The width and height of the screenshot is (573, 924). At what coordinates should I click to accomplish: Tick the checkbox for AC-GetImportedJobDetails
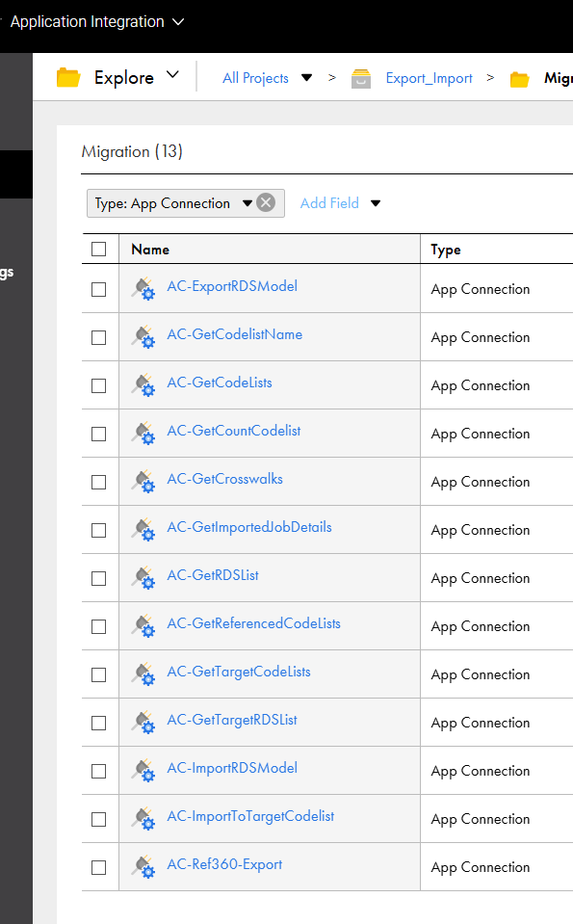[x=99, y=530]
